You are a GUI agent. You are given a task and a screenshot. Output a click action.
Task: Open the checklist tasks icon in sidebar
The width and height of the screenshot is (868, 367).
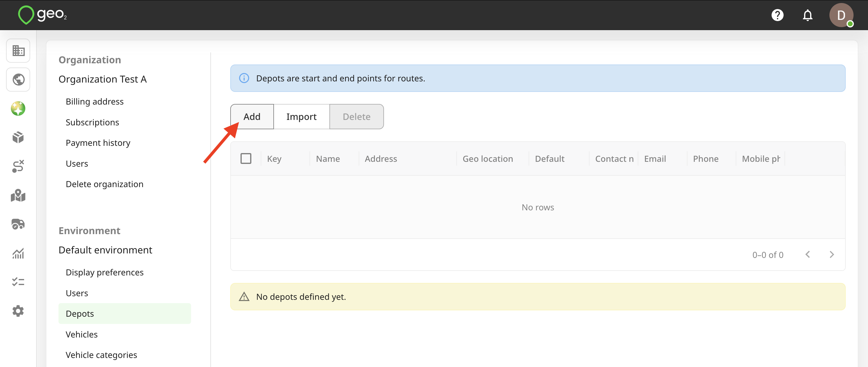(x=18, y=282)
